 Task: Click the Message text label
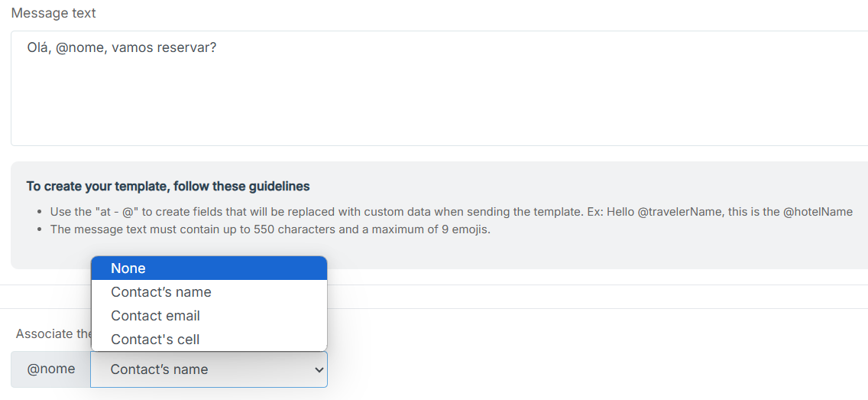(53, 13)
